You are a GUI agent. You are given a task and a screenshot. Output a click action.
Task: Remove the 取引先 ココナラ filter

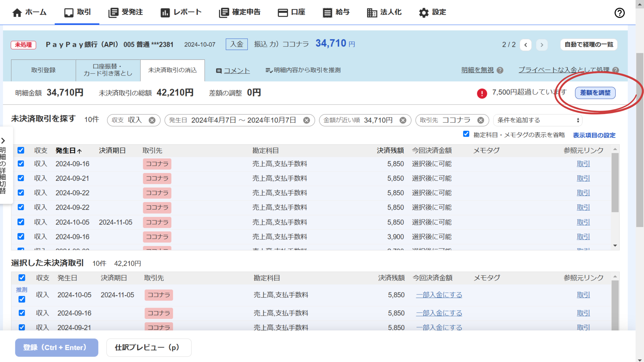(480, 120)
